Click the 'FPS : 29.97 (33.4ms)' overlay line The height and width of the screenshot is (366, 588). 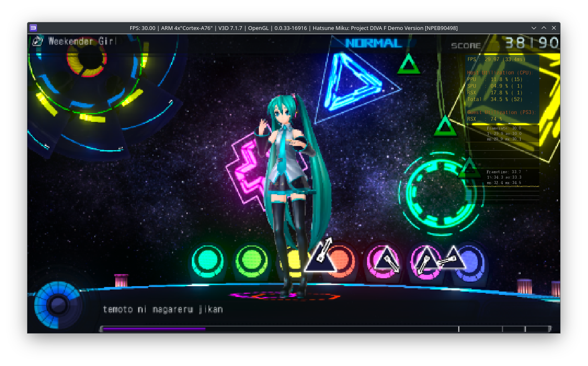point(496,59)
